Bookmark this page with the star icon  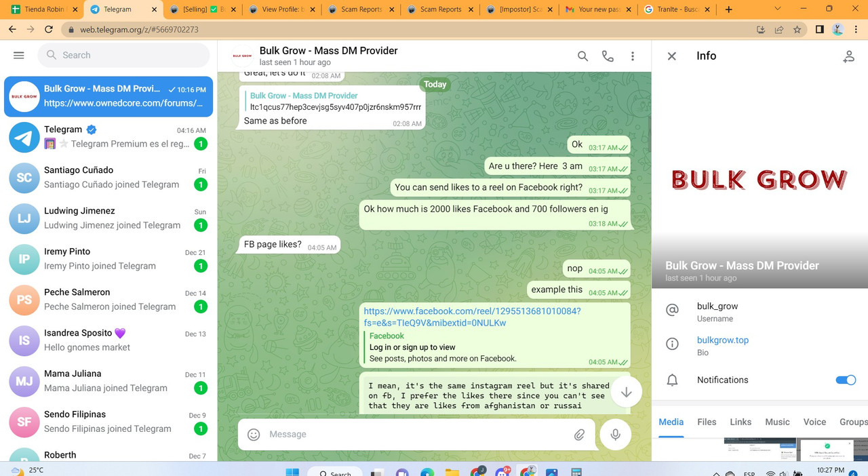tap(797, 30)
